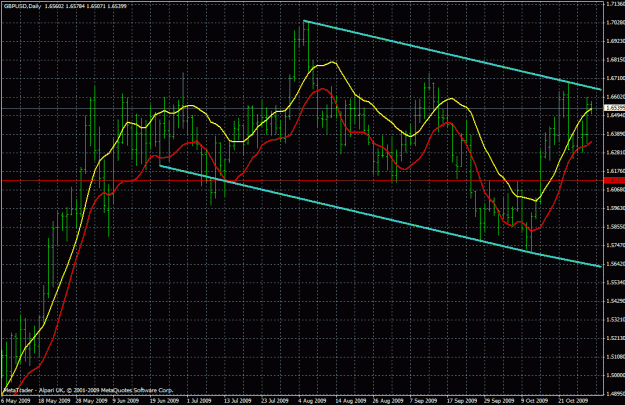Click the 1 Jul 2009 date label
The image size is (625, 405).
tap(199, 400)
